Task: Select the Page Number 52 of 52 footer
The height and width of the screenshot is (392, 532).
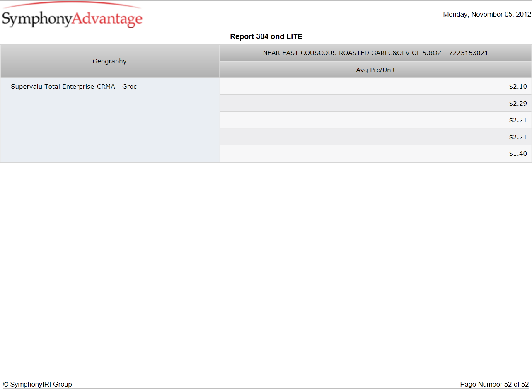Action: [494, 385]
